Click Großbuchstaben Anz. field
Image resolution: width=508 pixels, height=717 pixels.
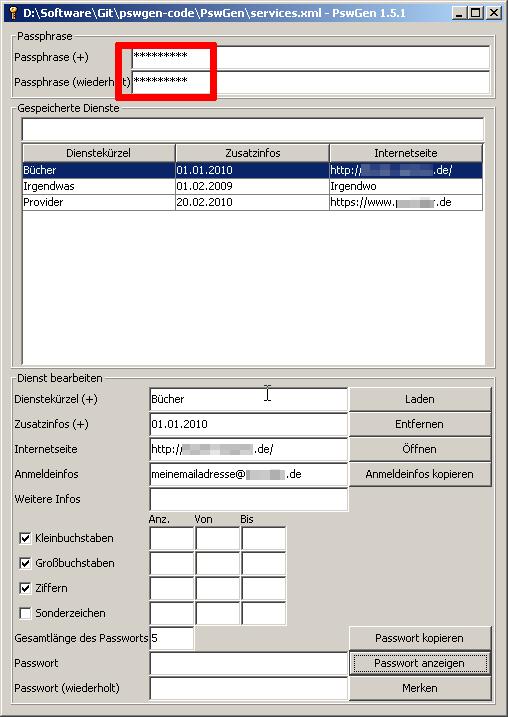tap(172, 563)
